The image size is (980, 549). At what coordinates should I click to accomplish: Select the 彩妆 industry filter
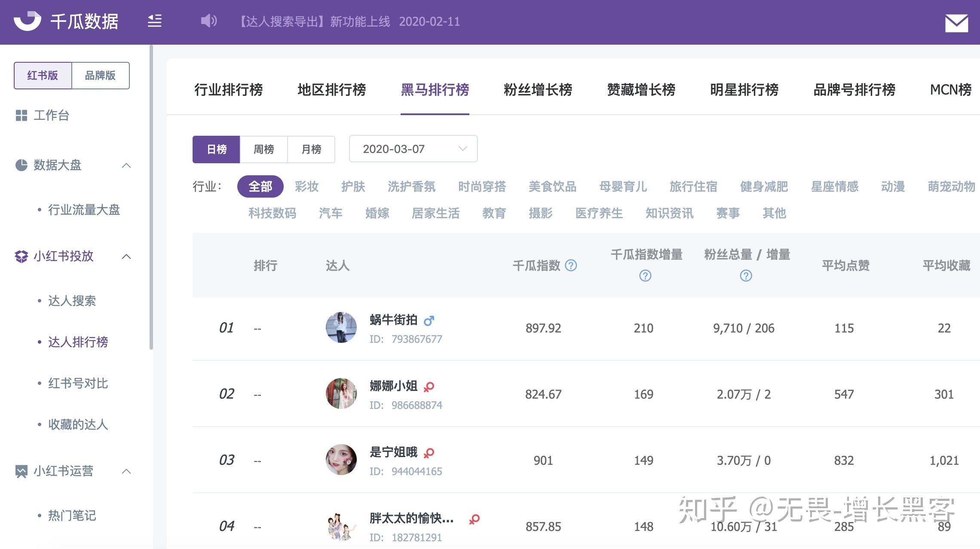(x=306, y=186)
